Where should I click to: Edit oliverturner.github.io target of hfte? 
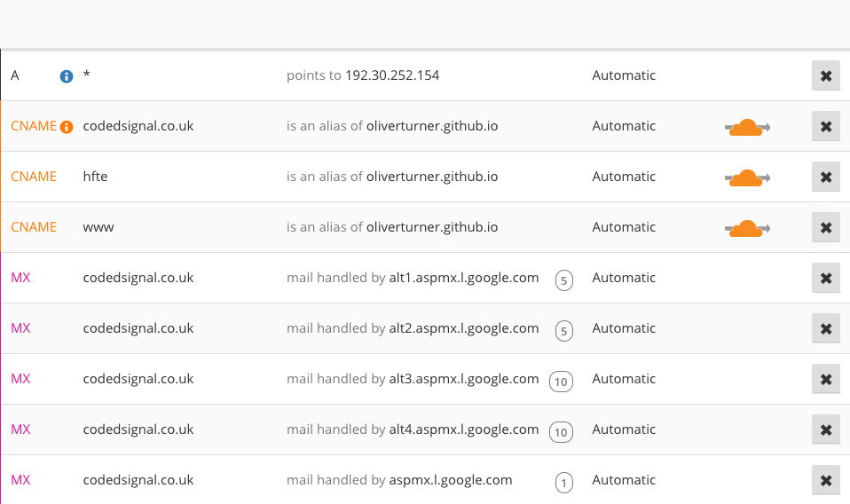pos(432,177)
